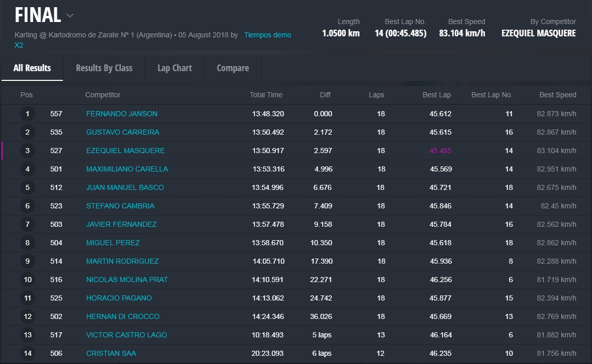Click the purple best lap 45.485
592x364 pixels.
440,151
